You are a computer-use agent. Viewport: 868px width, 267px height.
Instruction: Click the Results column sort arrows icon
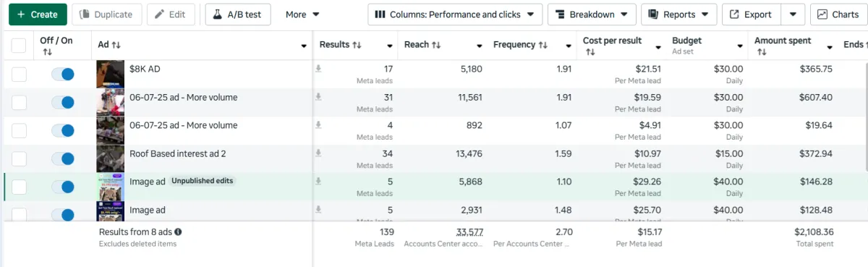pos(357,45)
